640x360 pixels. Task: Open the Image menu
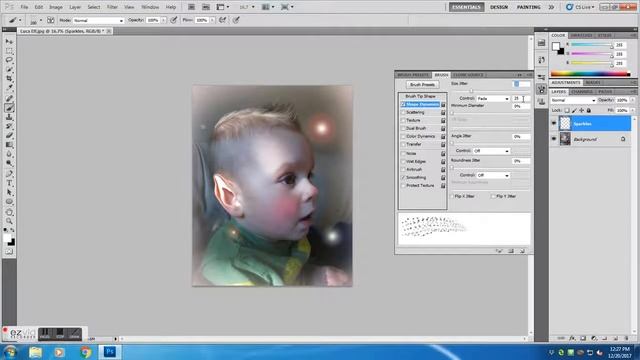[x=56, y=7]
